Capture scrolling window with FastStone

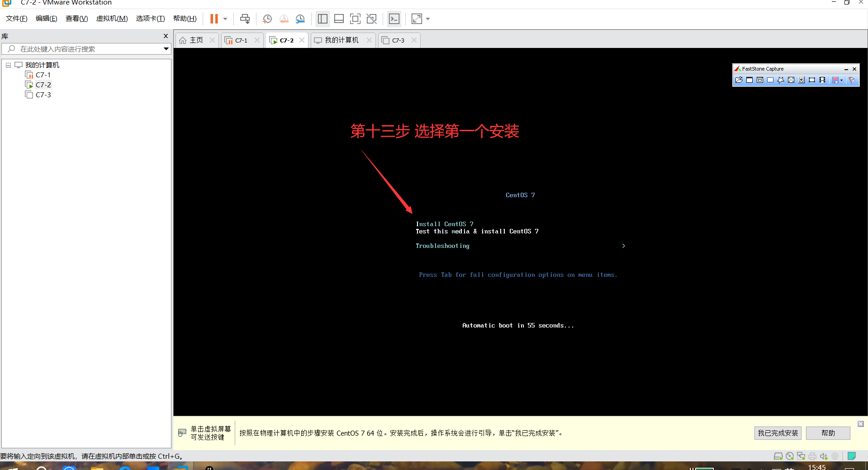tap(802, 80)
